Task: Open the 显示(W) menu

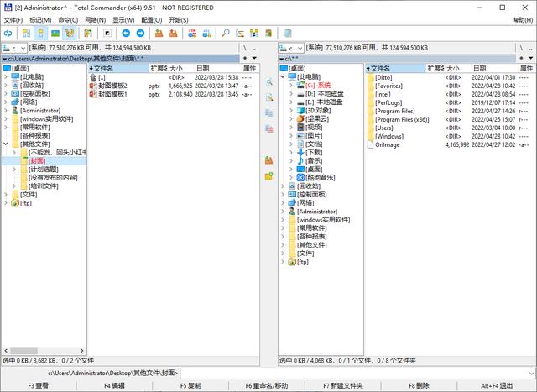Action: [123, 20]
